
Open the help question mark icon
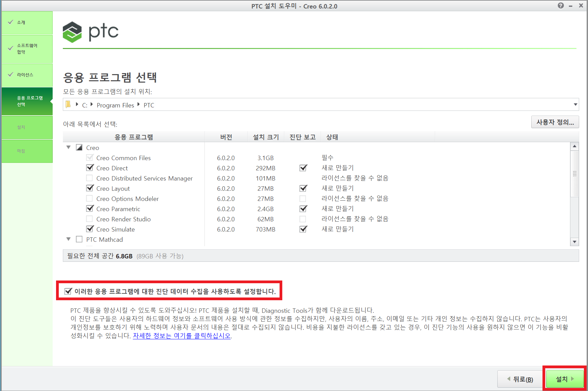(560, 5)
